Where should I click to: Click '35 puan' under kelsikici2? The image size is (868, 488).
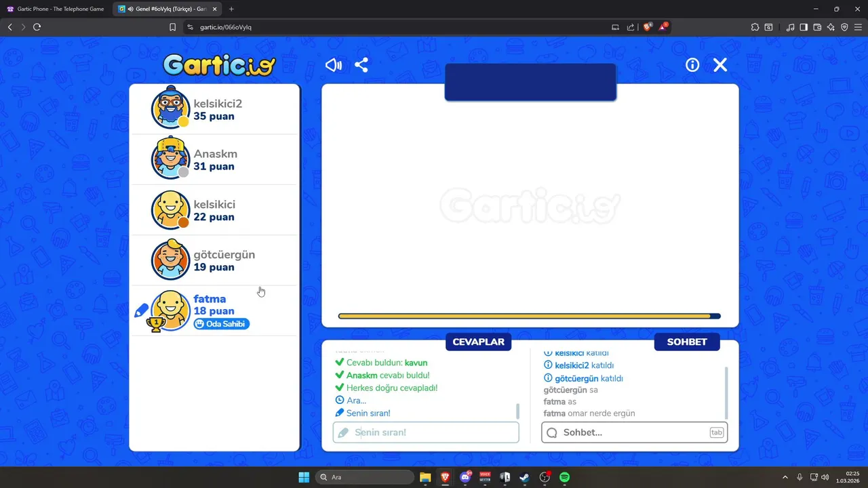pyautogui.click(x=214, y=117)
